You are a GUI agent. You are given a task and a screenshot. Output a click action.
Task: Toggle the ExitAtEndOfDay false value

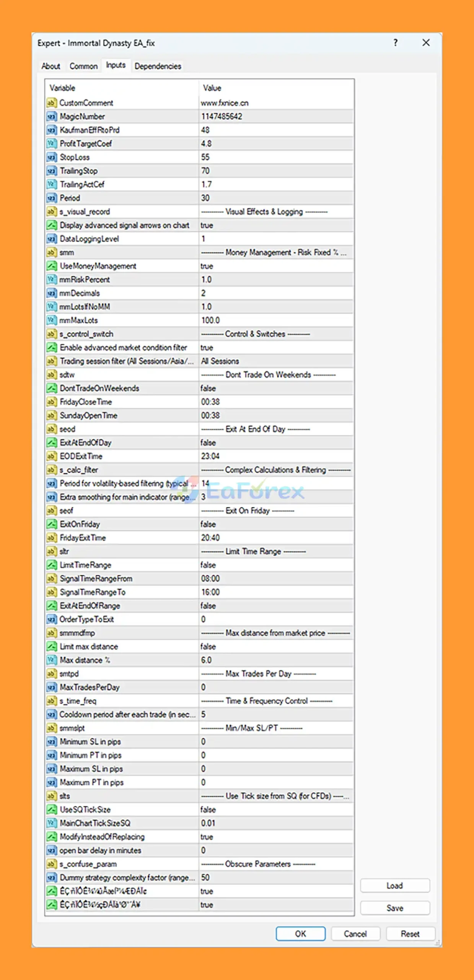[275, 443]
